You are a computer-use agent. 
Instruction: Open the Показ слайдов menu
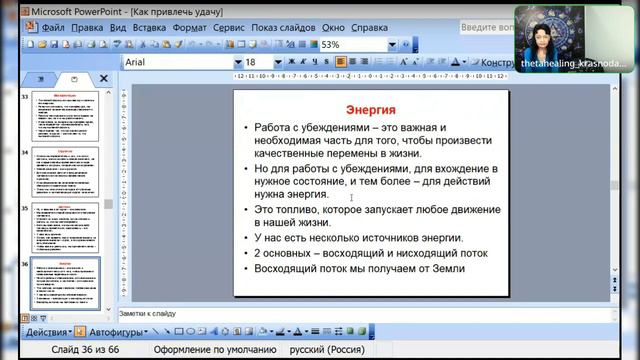pos(283,28)
